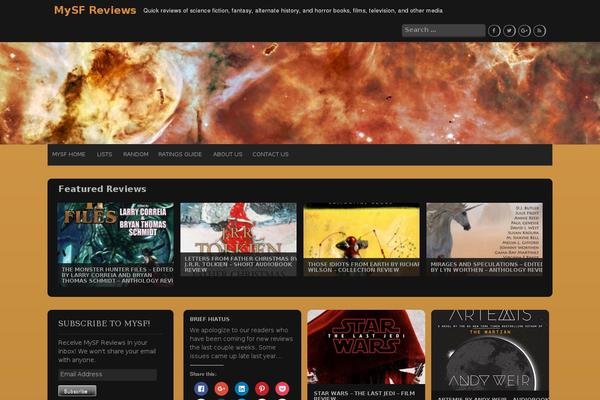Share Brief Hiatus post on Google Plus

pyautogui.click(x=221, y=389)
